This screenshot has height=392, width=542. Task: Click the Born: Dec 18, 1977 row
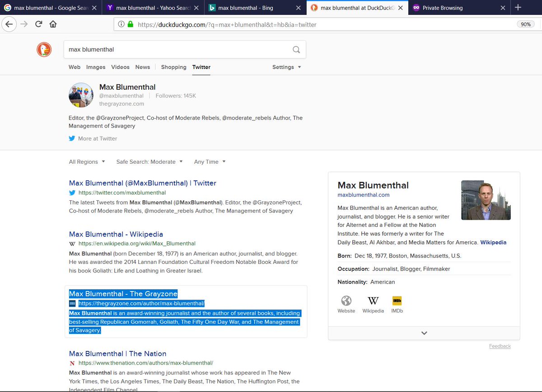tap(424, 256)
